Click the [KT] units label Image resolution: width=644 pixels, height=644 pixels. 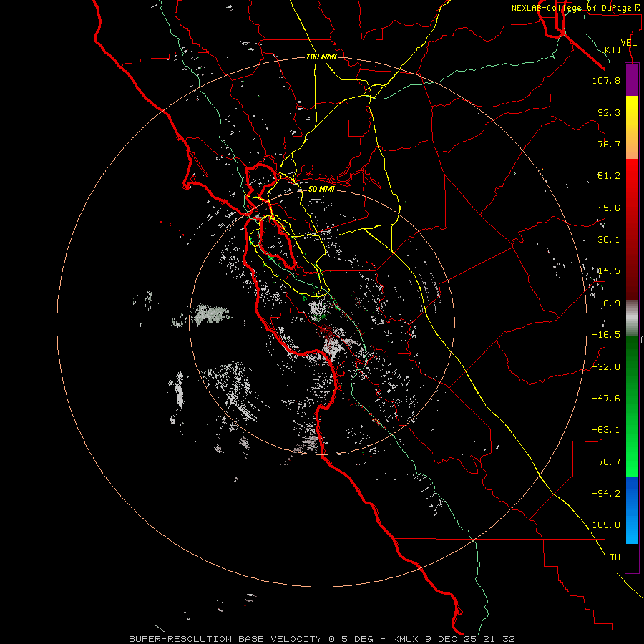point(611,49)
